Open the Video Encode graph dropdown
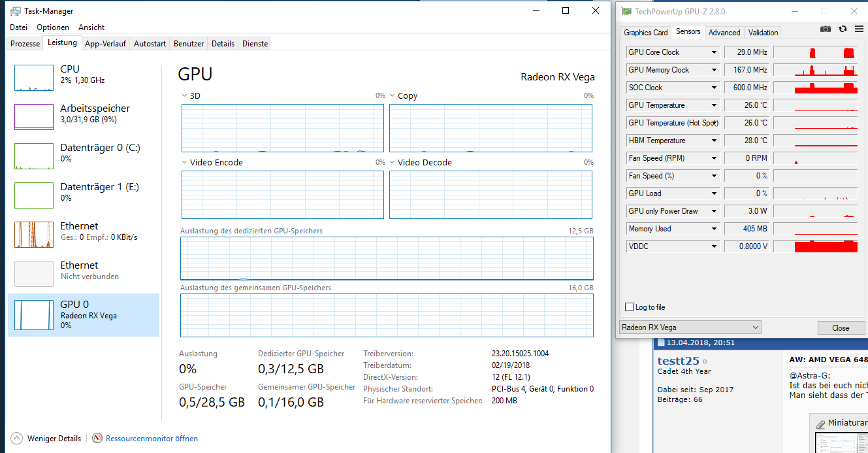 [x=184, y=163]
